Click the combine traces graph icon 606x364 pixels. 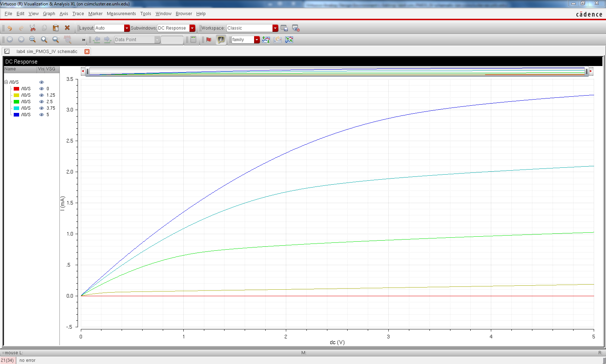coord(289,39)
